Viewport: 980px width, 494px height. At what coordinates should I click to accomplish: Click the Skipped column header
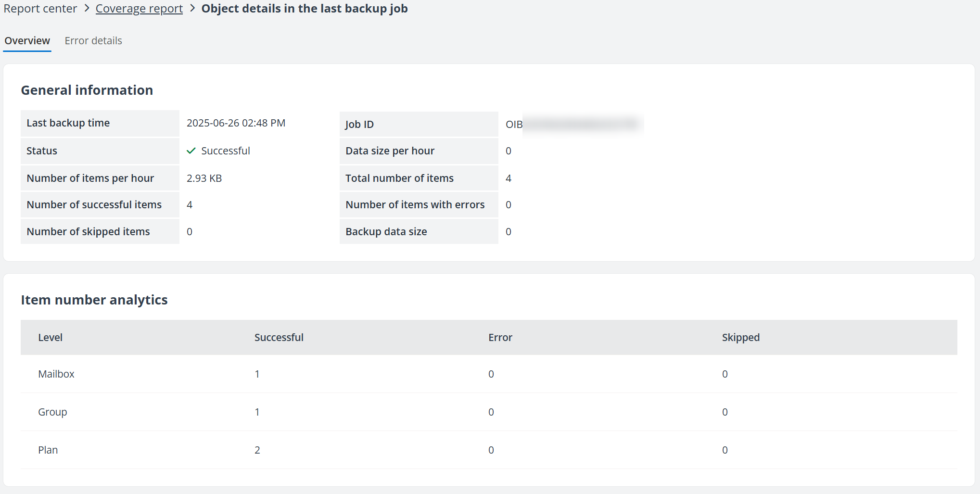740,337
